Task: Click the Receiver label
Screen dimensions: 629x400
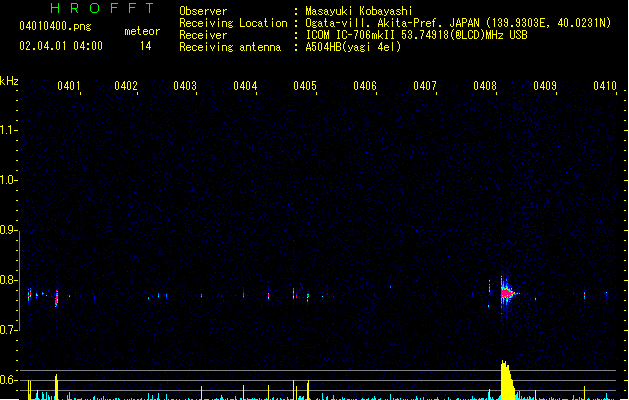Action: pyautogui.click(x=203, y=35)
